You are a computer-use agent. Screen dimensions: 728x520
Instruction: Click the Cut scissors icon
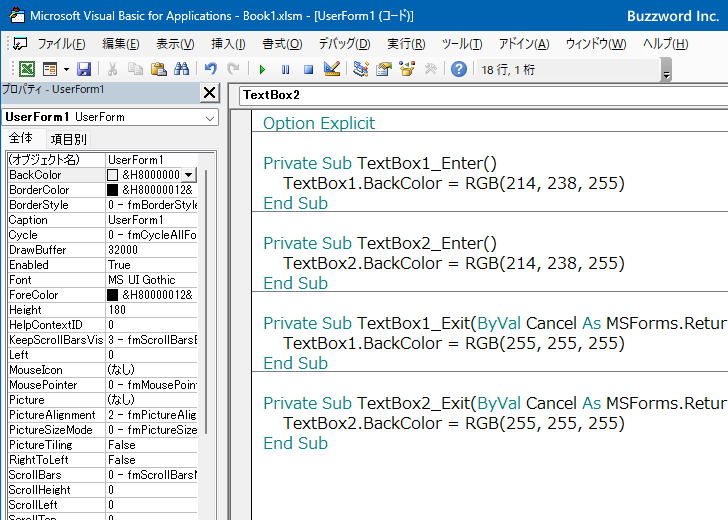[x=112, y=69]
